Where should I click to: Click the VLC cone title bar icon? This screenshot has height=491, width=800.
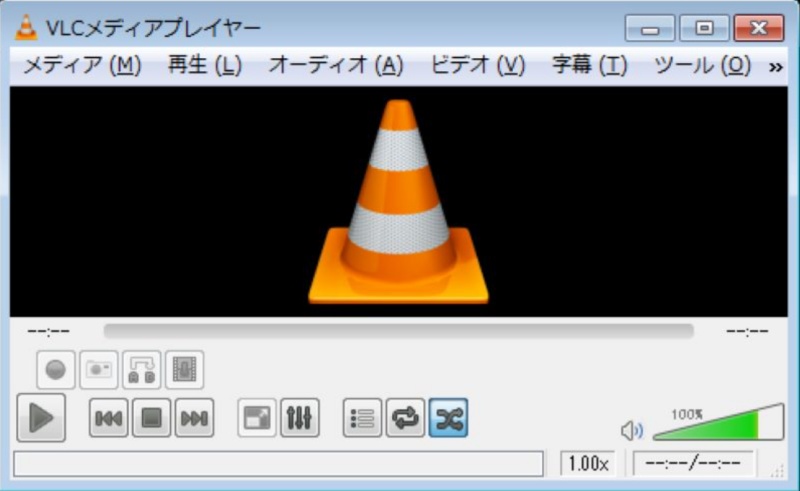pos(26,28)
